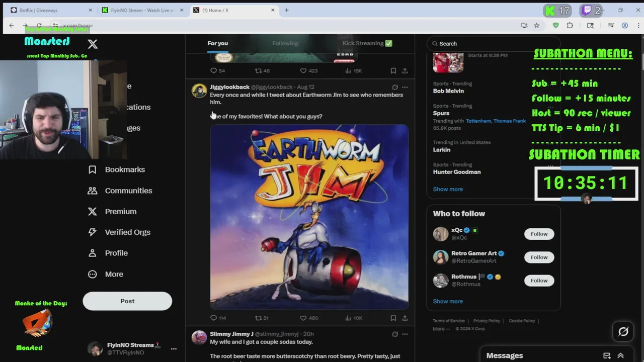The height and width of the screenshot is (362, 644).
Task: Follow xQc
Action: point(539,234)
